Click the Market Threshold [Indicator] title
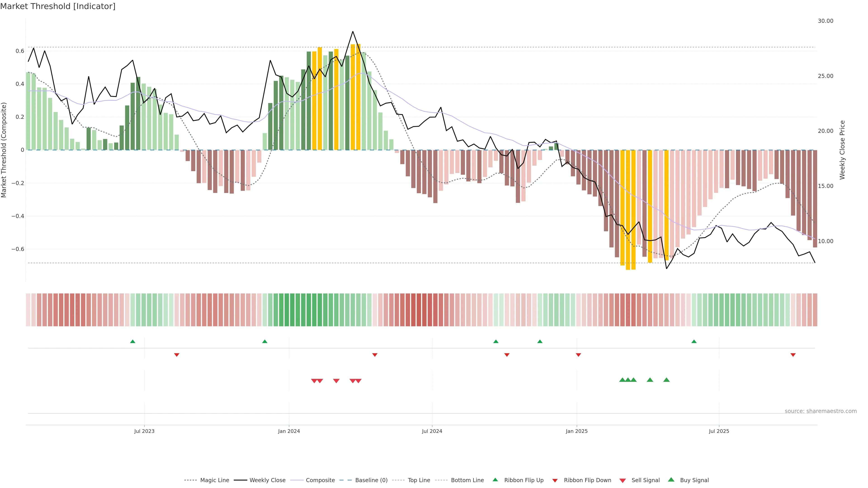Screen dimensions: 868x488 coord(58,6)
